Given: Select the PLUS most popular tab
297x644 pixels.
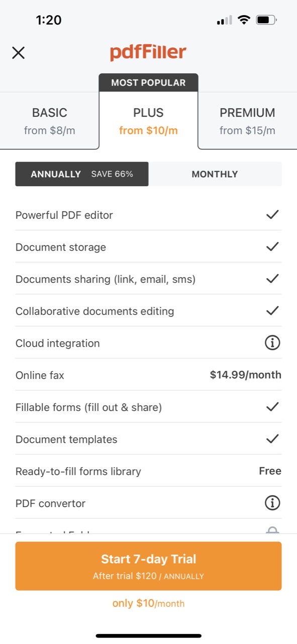Looking at the screenshot, I should (148, 121).
